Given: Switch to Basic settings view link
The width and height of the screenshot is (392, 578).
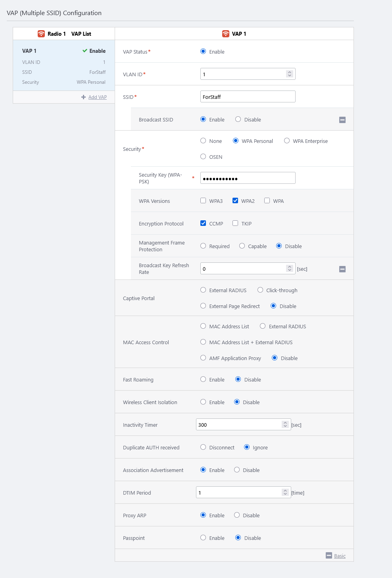Looking at the screenshot, I should click(340, 556).
